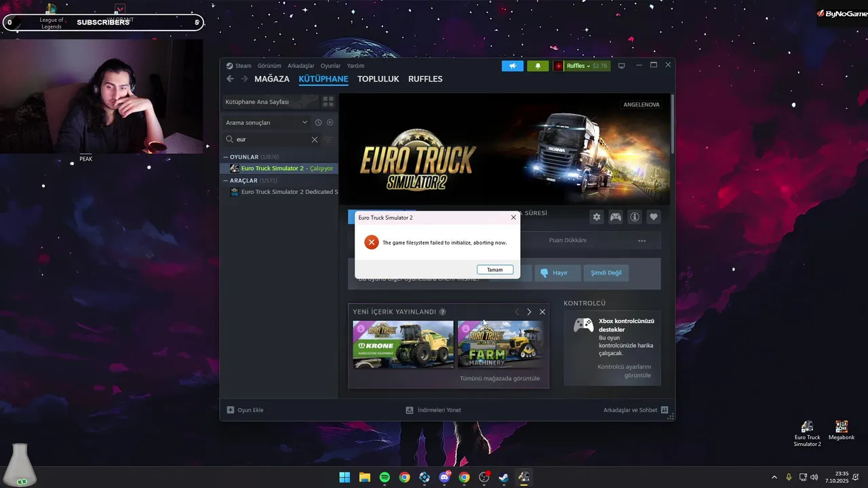This screenshot has height=488, width=868.
Task: Click the Şimdi Değil button
Action: click(606, 273)
